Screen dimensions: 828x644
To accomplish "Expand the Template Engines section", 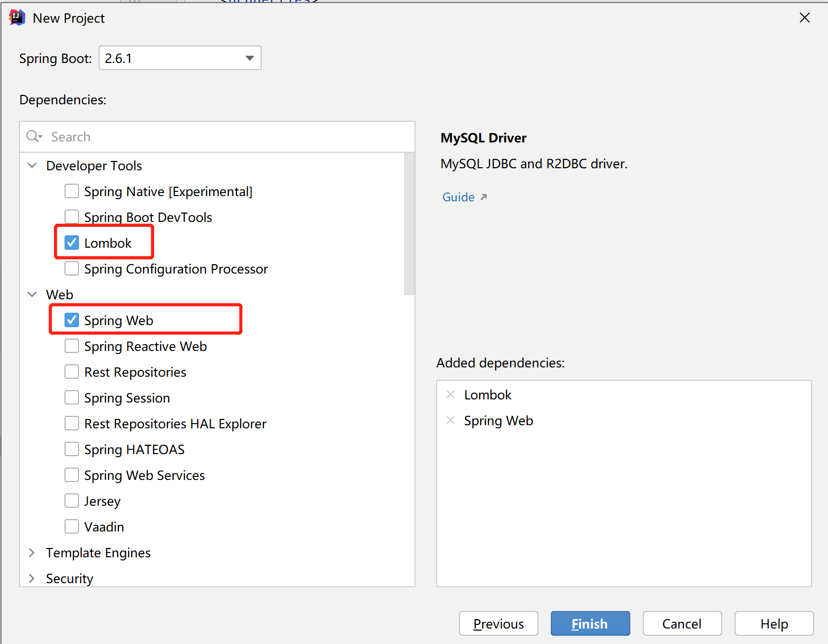I will pos(32,553).
